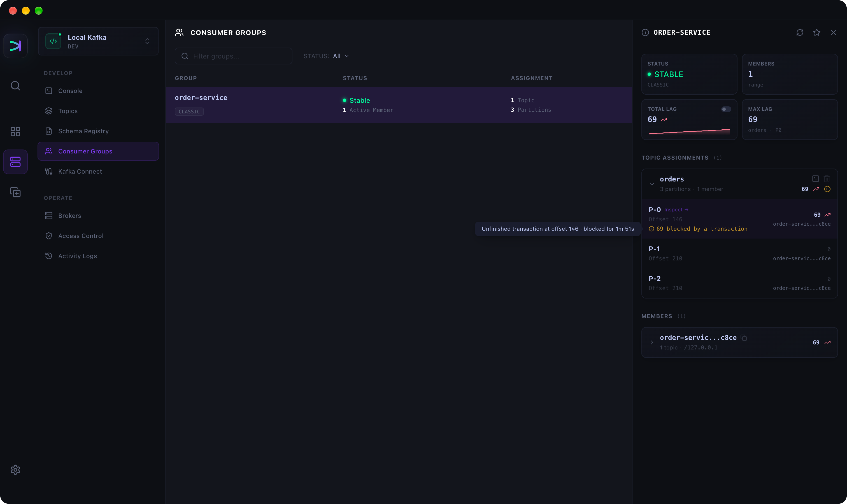Open the dashboard grid icon in rail
Image resolution: width=847 pixels, height=504 pixels.
pyautogui.click(x=15, y=131)
